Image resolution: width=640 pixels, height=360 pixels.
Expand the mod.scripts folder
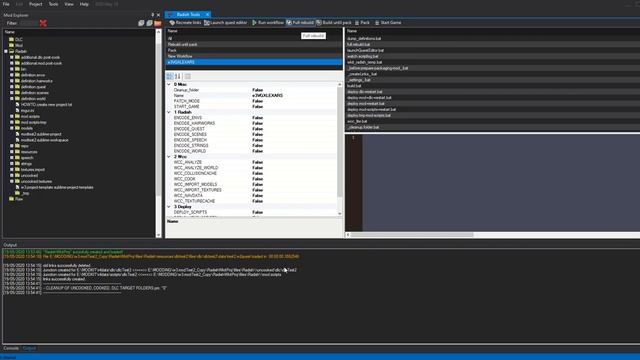click(12, 116)
